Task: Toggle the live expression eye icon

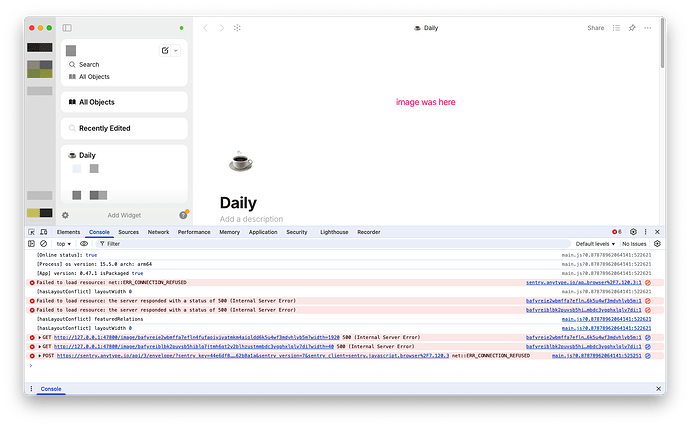Action: 84,244
